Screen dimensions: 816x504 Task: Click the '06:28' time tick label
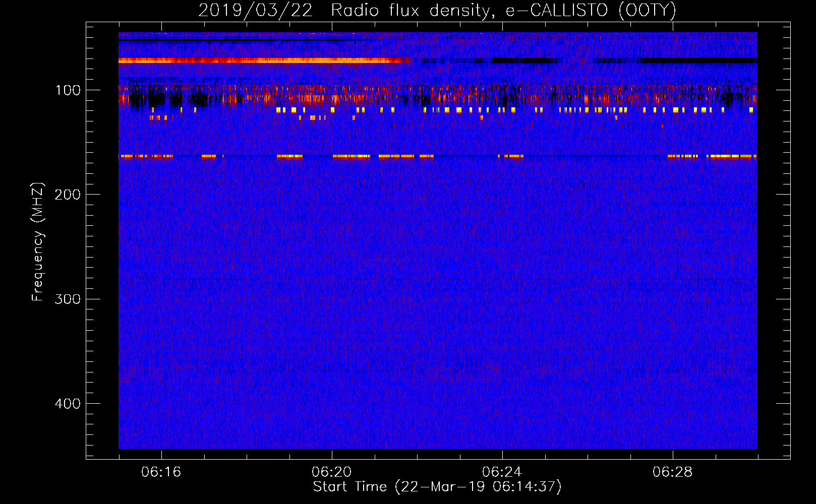[673, 472]
